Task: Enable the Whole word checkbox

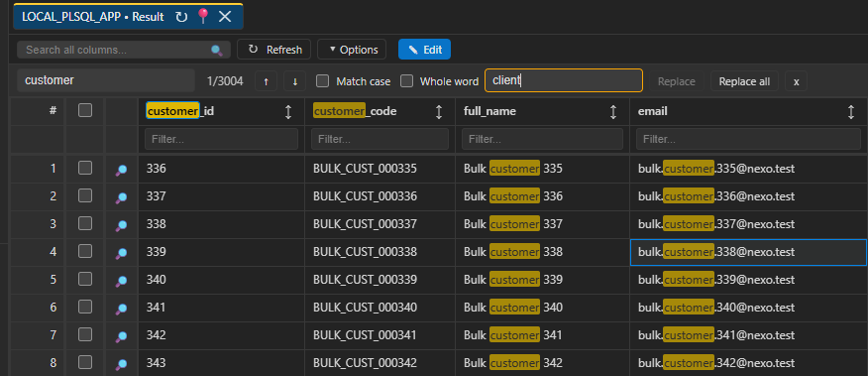Action: click(x=407, y=81)
